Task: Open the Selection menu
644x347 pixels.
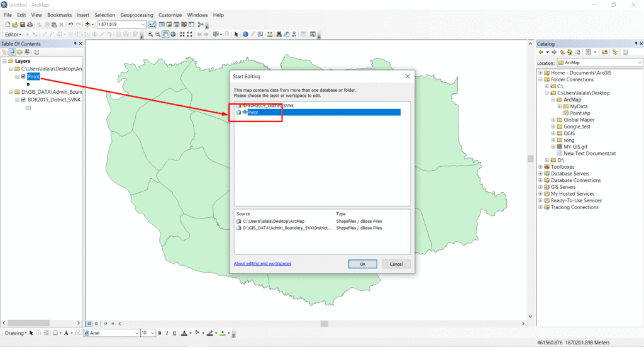Action: click(x=105, y=15)
